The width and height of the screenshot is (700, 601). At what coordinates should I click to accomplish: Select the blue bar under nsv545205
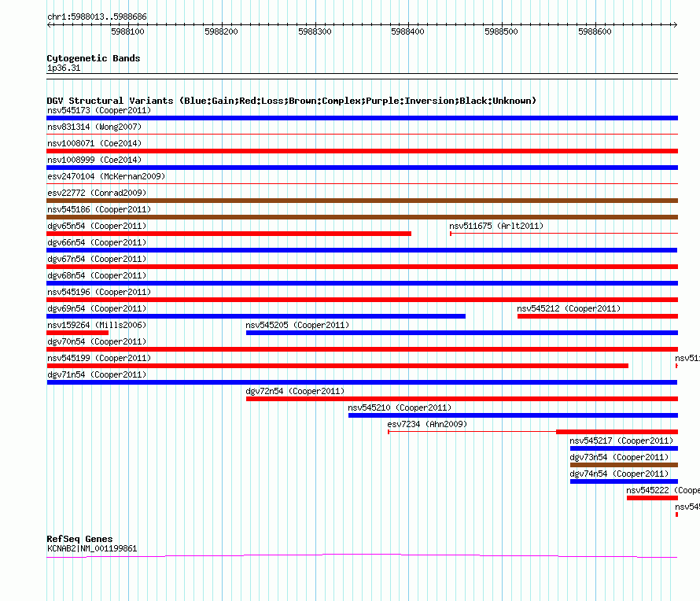462,333
